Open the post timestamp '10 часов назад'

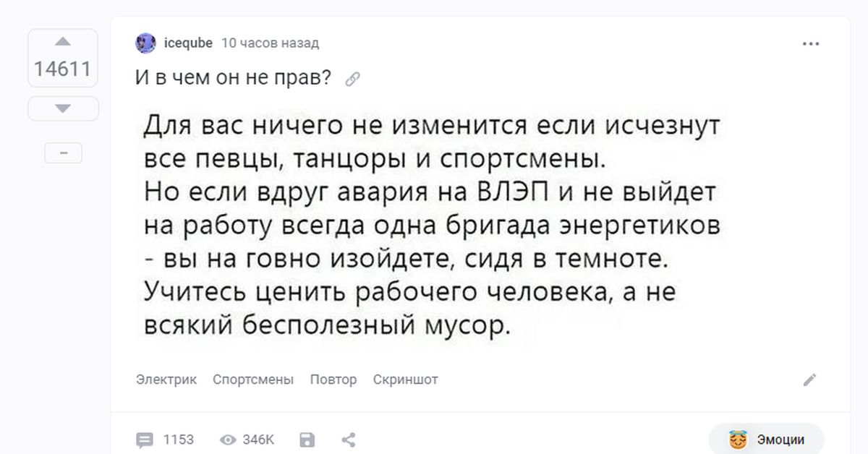[x=269, y=43]
